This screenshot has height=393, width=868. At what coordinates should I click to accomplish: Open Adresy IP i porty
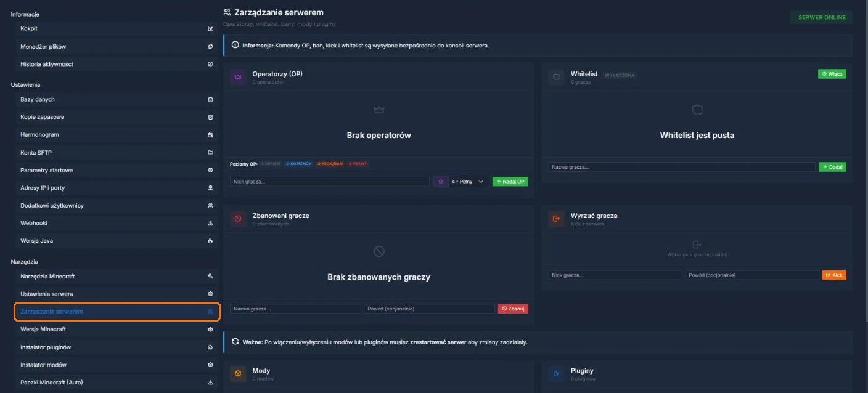tap(117, 188)
